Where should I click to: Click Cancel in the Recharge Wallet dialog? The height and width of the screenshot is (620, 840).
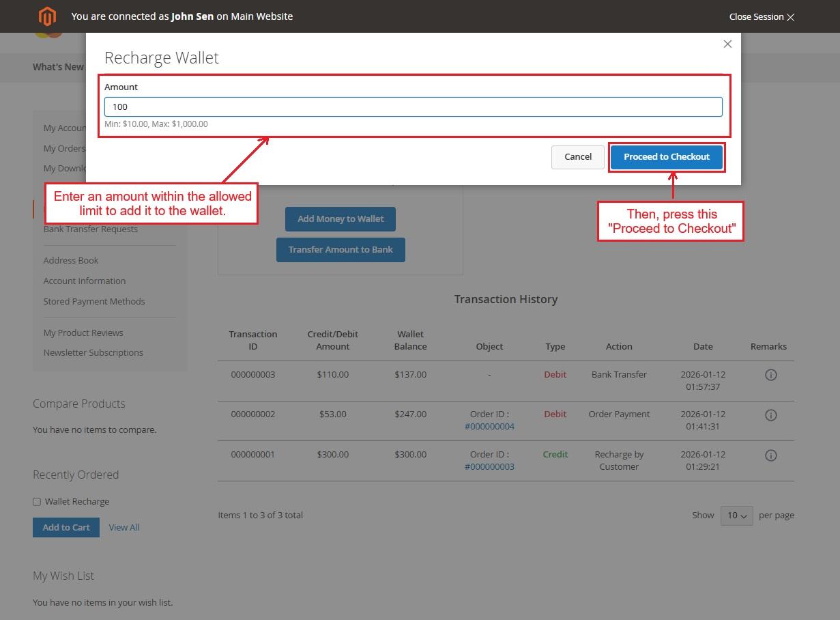[577, 157]
